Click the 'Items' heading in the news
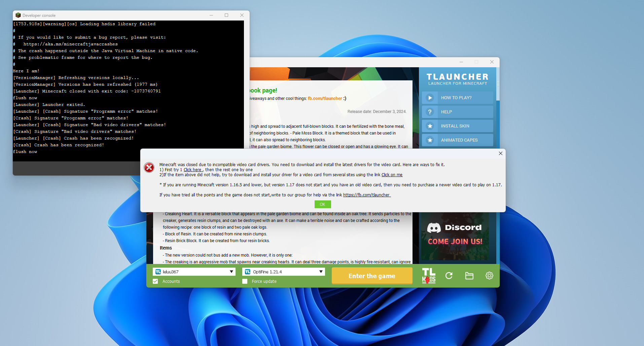This screenshot has height=346, width=644. [166, 248]
